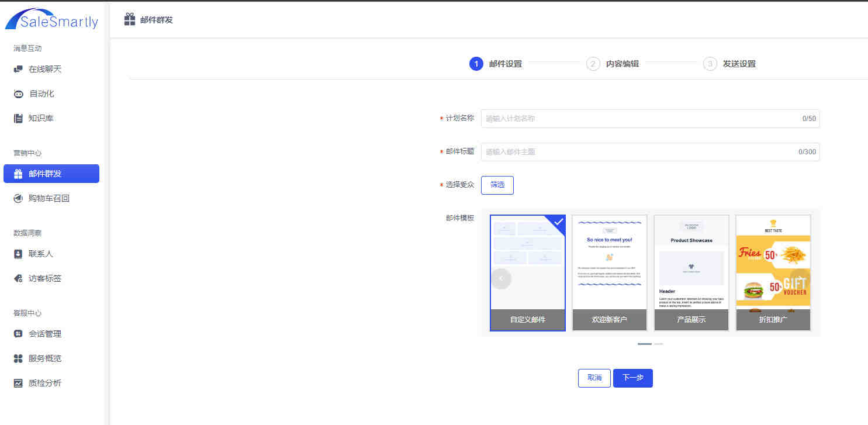Image resolution: width=868 pixels, height=425 pixels.
Task: Go to step 3 发送设置
Action: point(729,64)
